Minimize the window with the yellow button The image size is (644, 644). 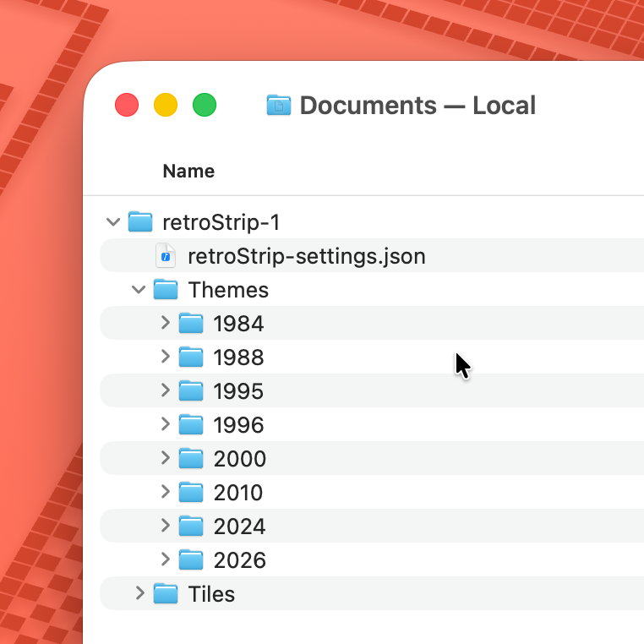[x=166, y=106]
